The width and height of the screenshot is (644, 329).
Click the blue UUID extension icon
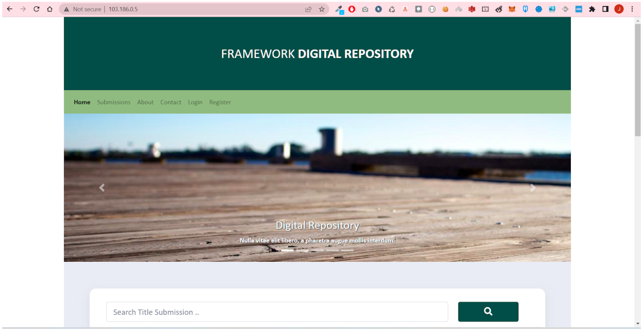579,9
